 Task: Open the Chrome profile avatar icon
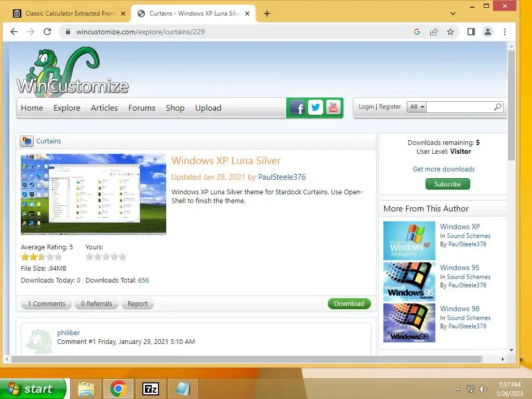tap(488, 32)
